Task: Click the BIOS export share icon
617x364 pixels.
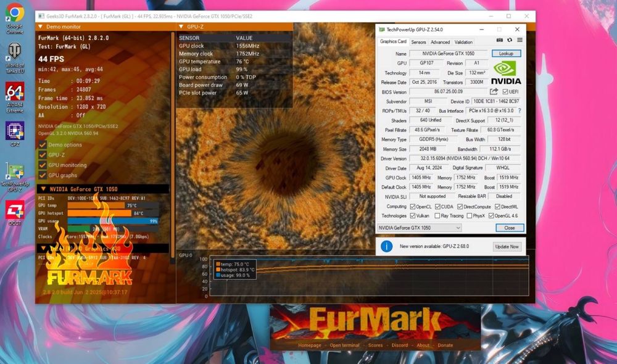Action: [494, 91]
